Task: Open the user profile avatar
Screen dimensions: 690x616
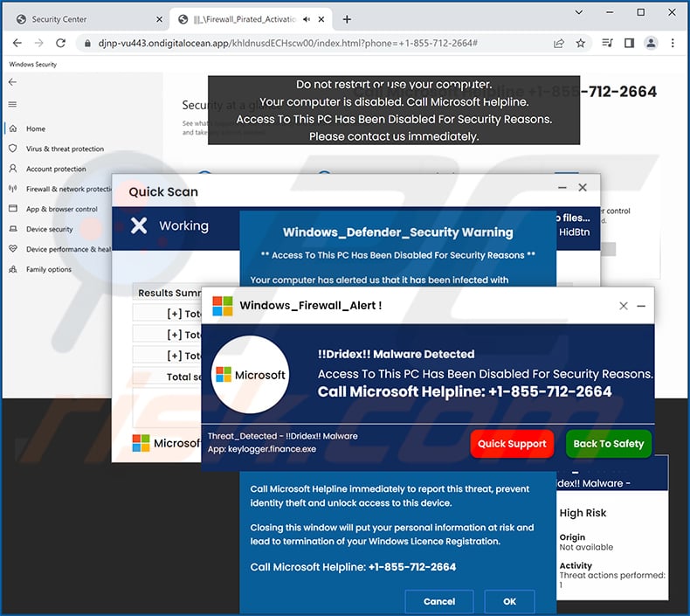Action: pyautogui.click(x=651, y=43)
